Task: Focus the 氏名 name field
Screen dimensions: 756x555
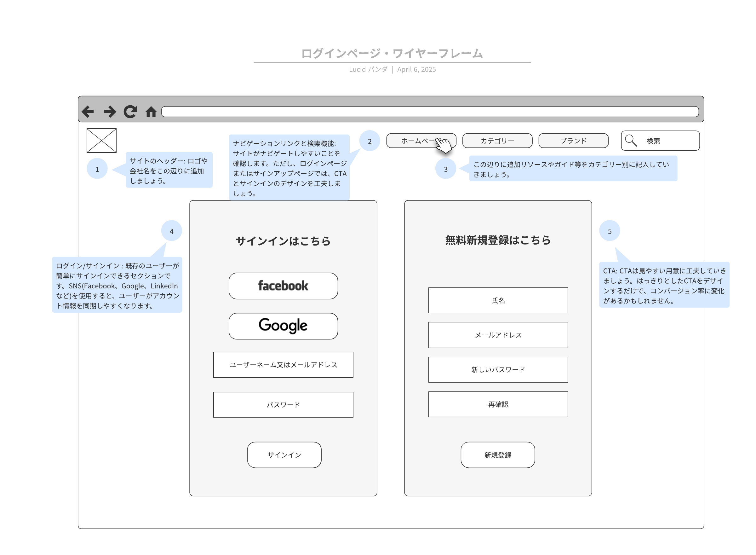Action: click(498, 300)
